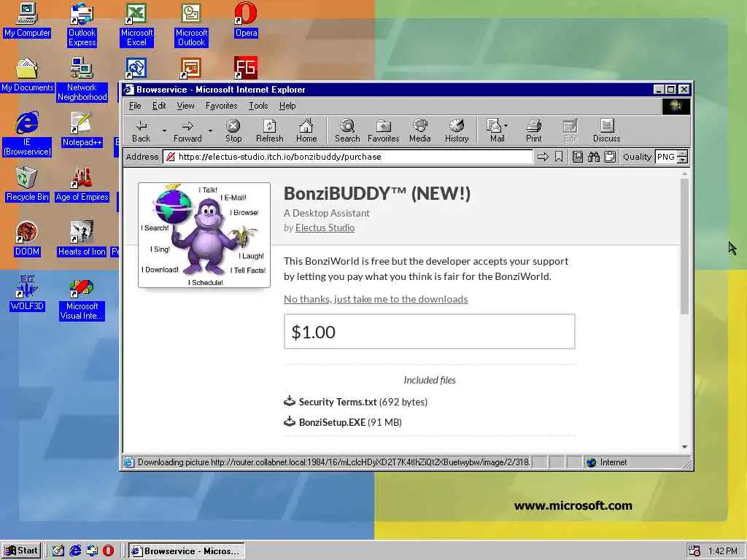Click the Electus Studio author link

[325, 227]
